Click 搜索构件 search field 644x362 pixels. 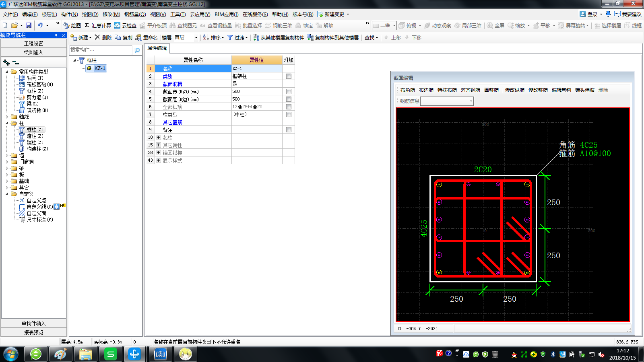click(101, 50)
